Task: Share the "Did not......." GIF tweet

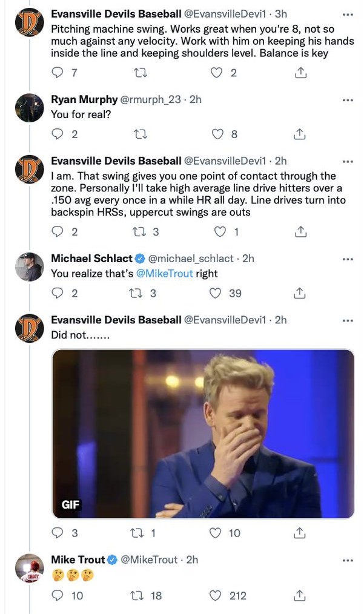Action: (x=300, y=533)
